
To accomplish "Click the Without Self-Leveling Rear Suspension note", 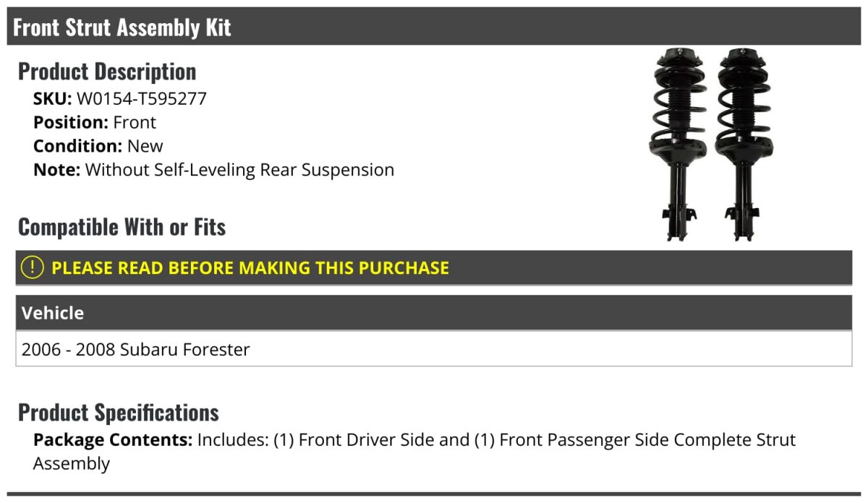I will 239,170.
